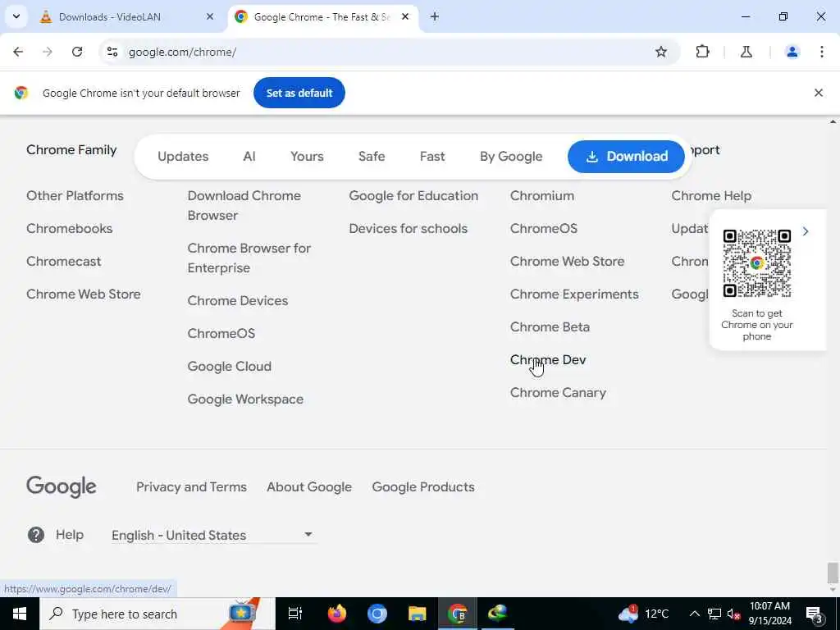Viewport: 840px width, 630px height.
Task: Open the weather widget showing 12°C
Action: click(x=644, y=614)
